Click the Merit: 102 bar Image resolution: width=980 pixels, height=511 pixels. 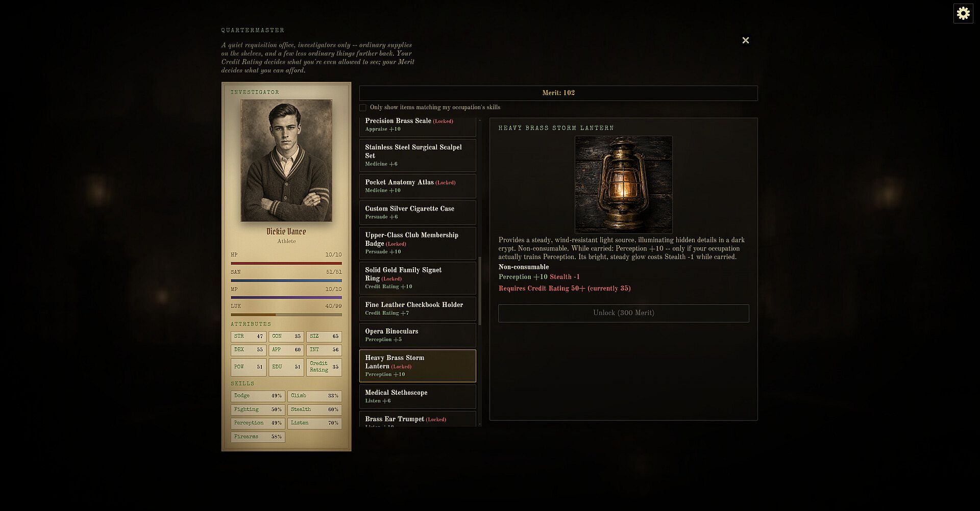click(558, 93)
